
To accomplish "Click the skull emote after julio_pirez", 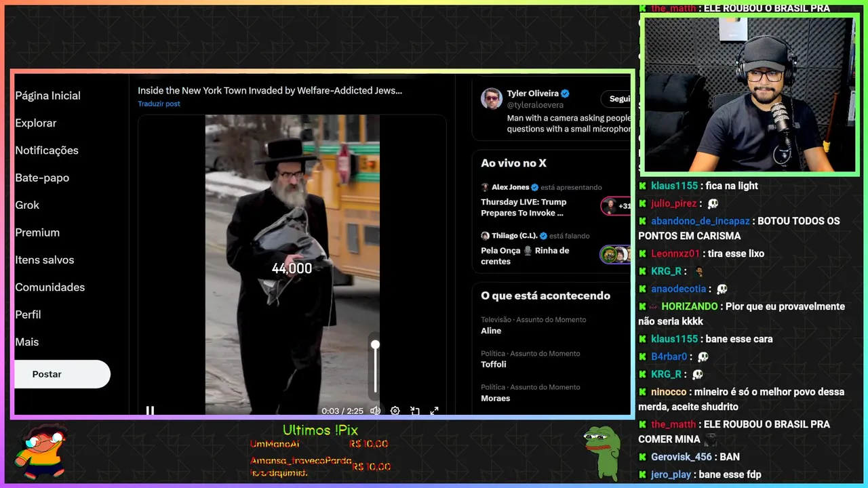I will tap(713, 203).
